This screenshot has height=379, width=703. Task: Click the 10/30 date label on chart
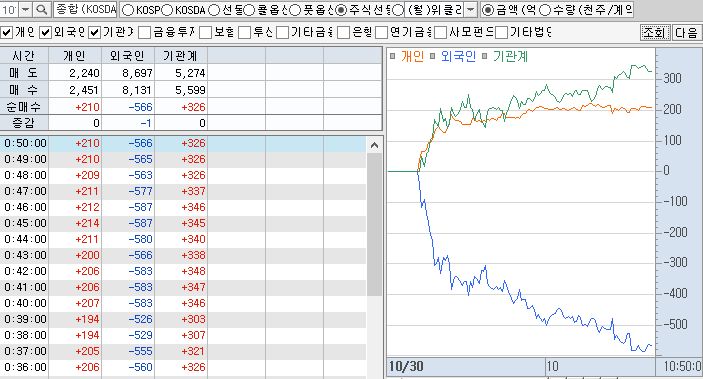click(406, 366)
